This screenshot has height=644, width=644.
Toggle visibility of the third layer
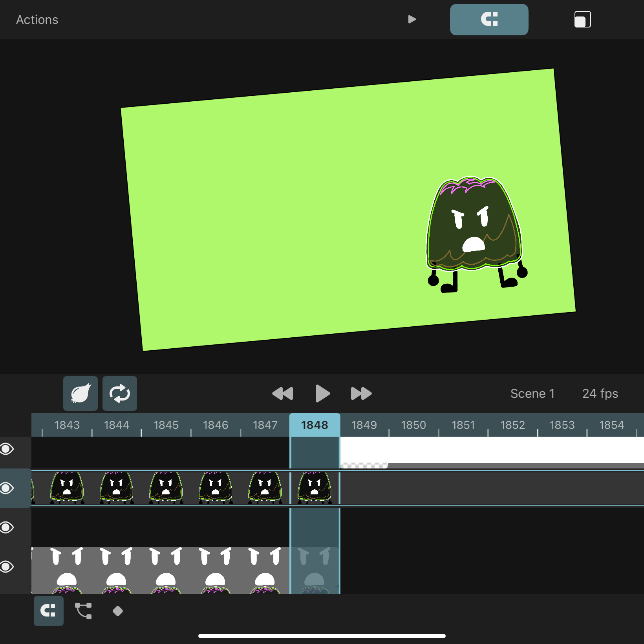coord(7,527)
